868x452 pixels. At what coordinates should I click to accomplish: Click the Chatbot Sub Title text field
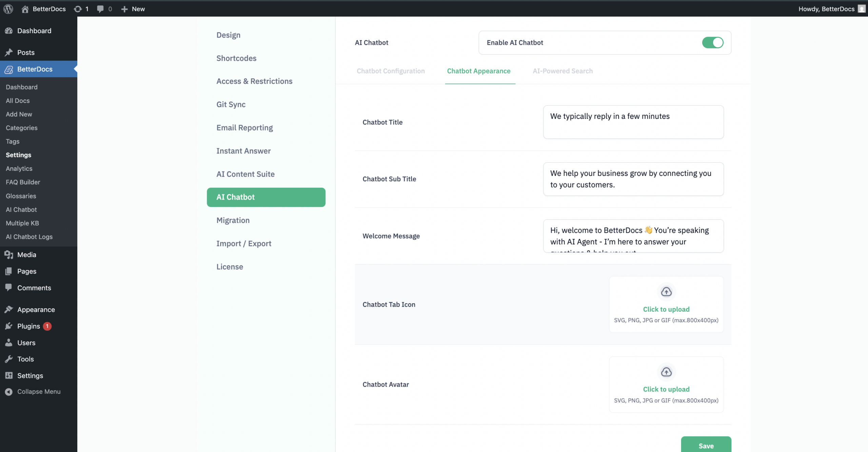coord(633,179)
